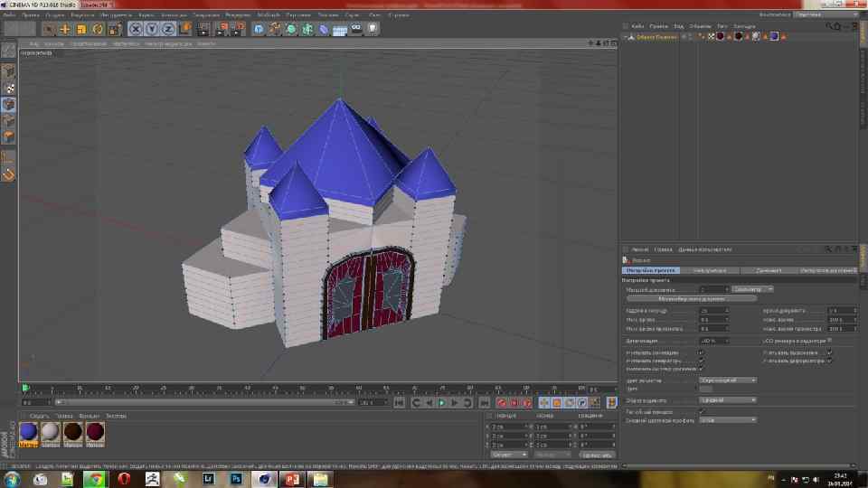Viewport: 868px width, 488px height.
Task: Click the Scale Document button
Action: (x=692, y=298)
